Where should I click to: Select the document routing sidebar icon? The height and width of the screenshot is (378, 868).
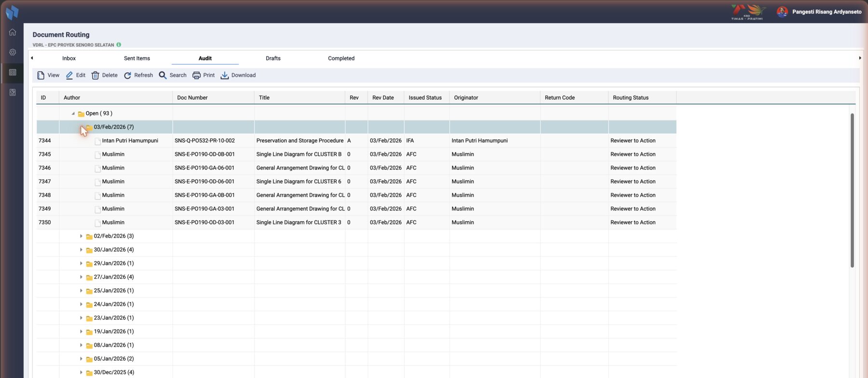point(13,72)
